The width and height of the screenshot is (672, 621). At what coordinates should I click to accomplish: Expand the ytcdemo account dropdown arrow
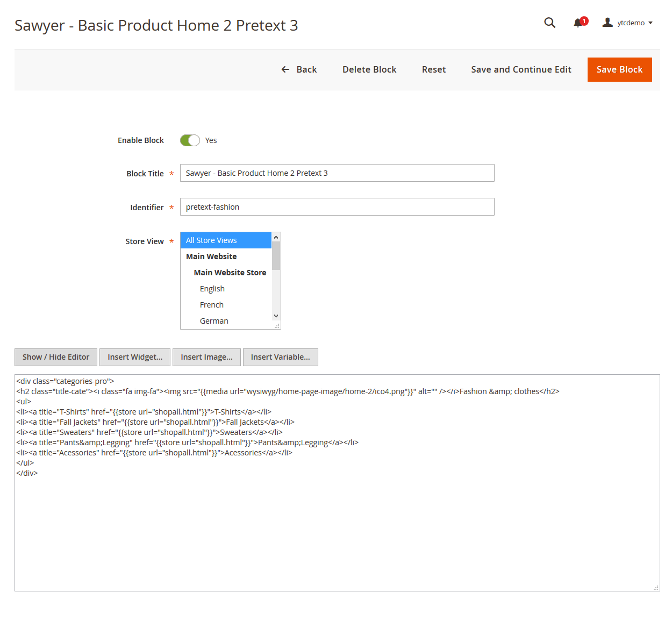[650, 23]
